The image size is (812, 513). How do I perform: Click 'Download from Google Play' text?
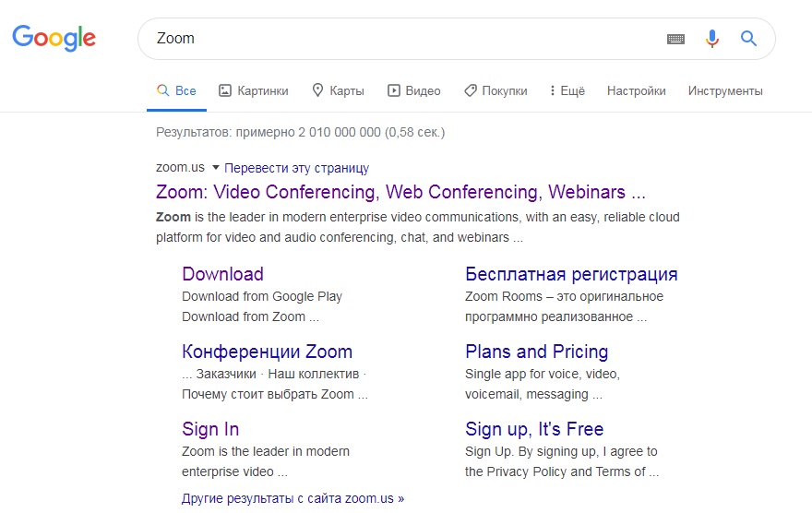[x=262, y=296]
